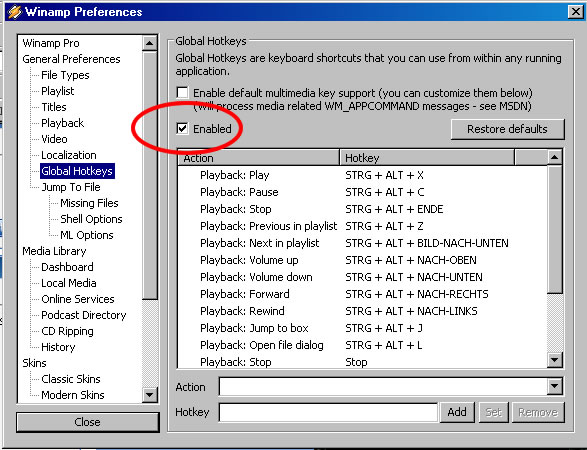Open Classic Skins preferences
The width and height of the screenshot is (587, 450).
click(71, 379)
